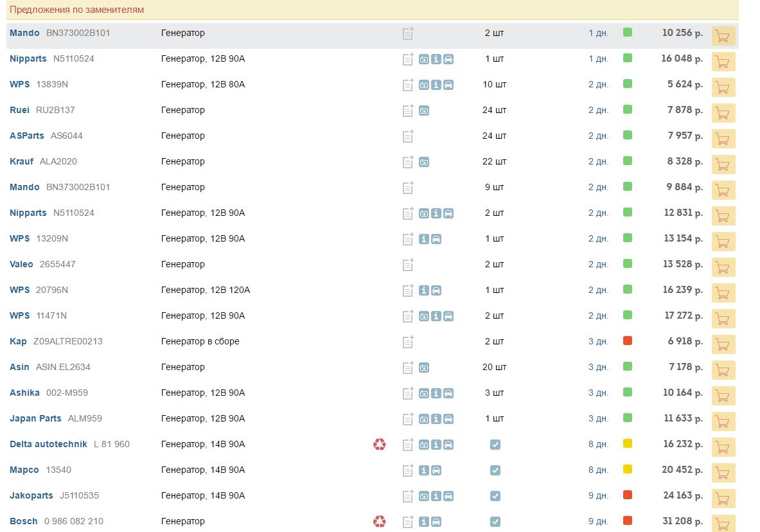The width and height of the screenshot is (760, 532).
Task: Open the Mando brand link priced 9 884 р.
Action: (x=24, y=187)
